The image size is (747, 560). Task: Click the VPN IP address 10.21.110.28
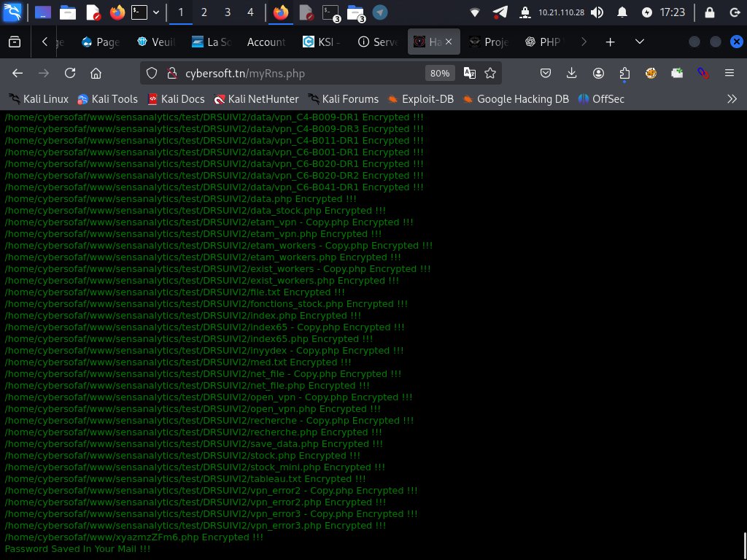pyautogui.click(x=561, y=12)
